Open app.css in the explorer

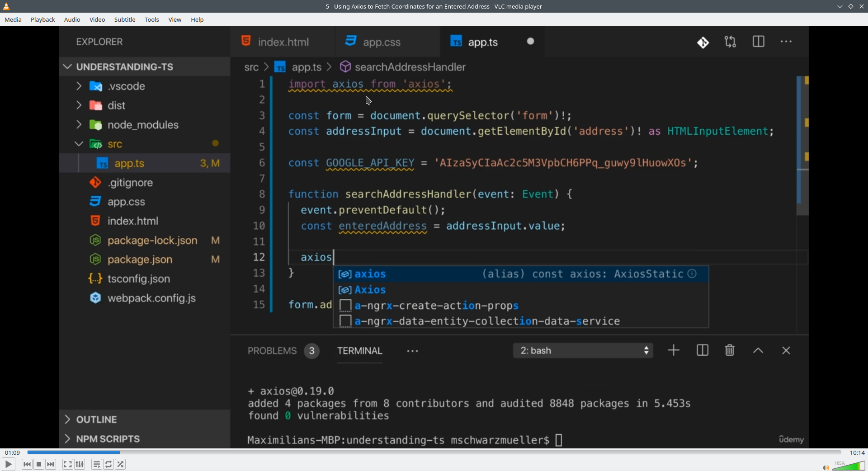(145, 202)
